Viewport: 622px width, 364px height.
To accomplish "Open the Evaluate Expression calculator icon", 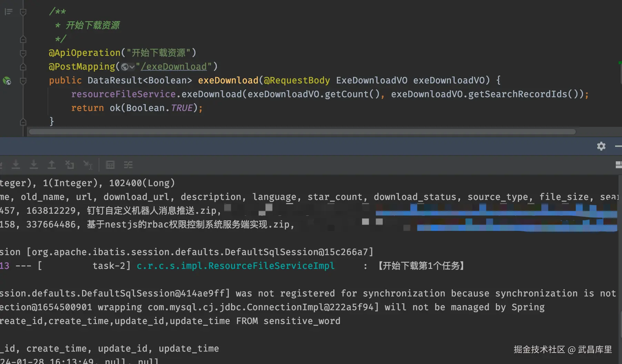I will tap(110, 165).
